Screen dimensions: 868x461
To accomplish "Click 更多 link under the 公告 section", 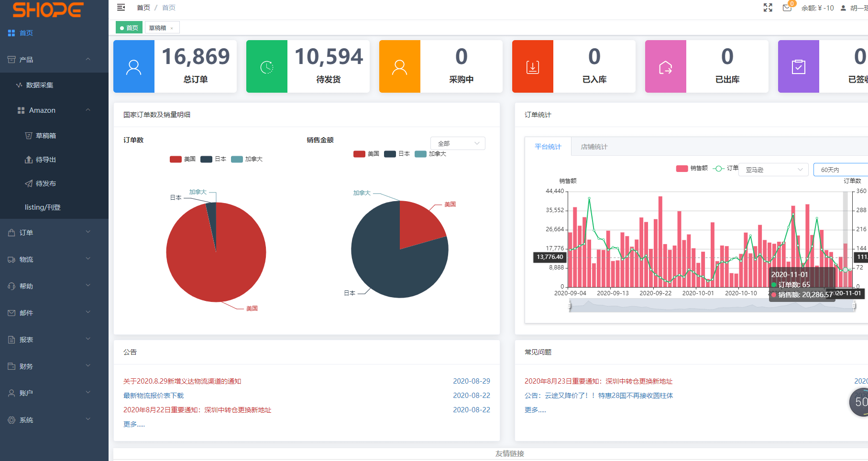I will pyautogui.click(x=134, y=424).
